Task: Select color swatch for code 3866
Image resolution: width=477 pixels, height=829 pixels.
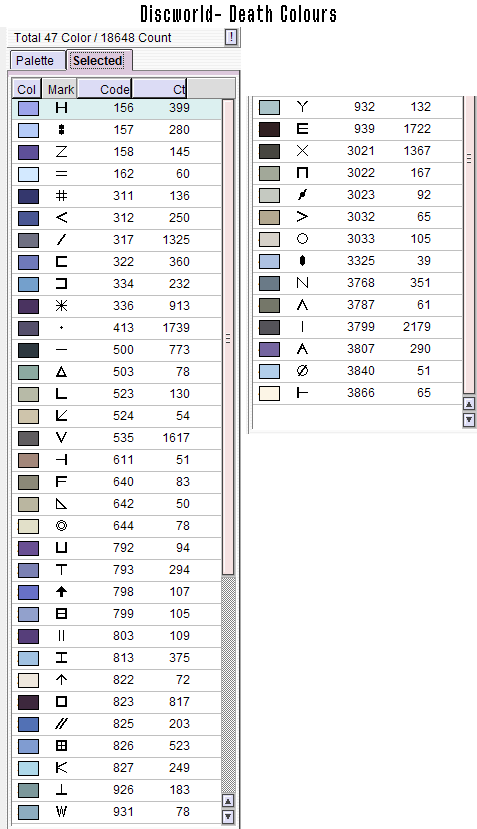Action: [270, 393]
